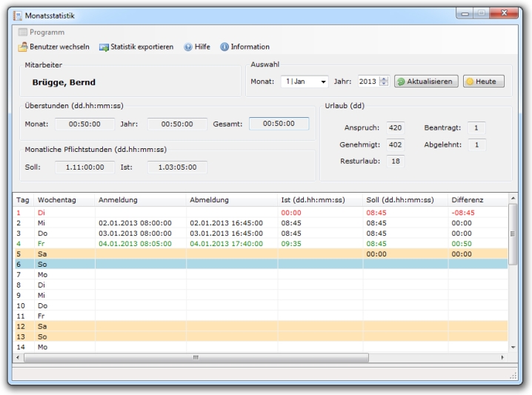Open the Hilfe question mark icon
Viewport: 532px width, 395px height.
[188, 47]
